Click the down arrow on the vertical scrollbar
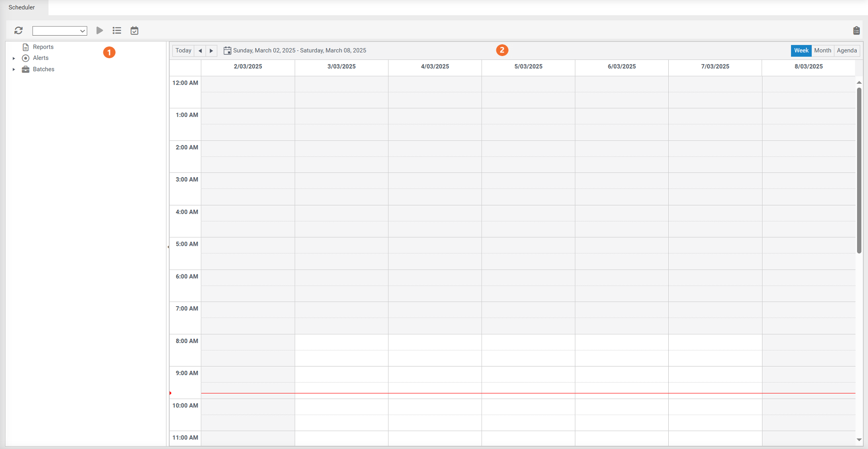 click(859, 439)
